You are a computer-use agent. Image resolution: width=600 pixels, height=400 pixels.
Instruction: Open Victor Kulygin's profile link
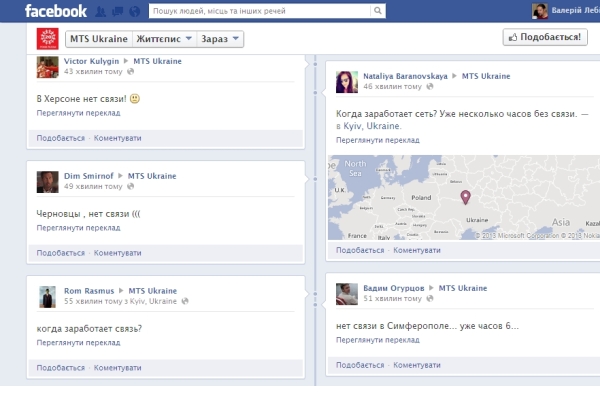91,61
